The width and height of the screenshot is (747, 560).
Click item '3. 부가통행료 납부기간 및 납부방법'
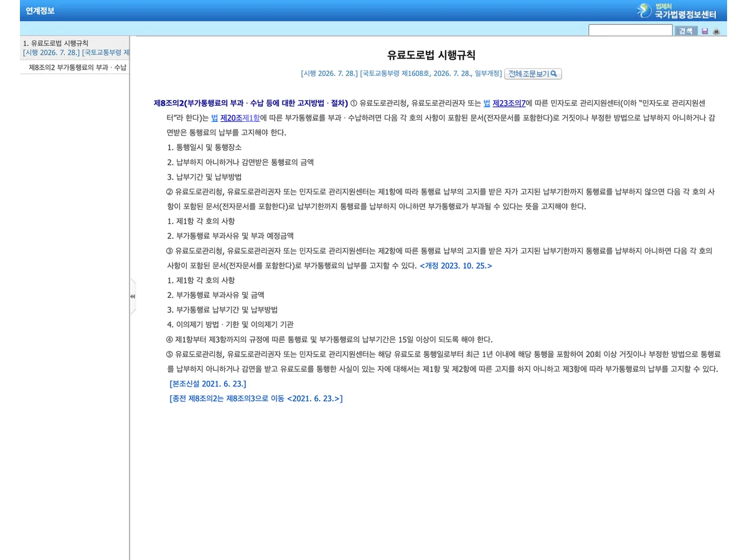(222, 310)
